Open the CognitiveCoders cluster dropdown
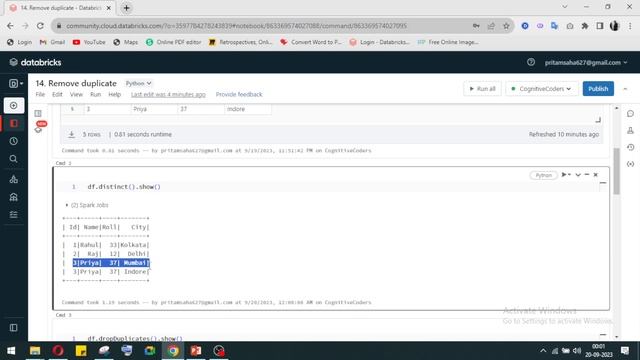The width and height of the screenshot is (640, 360). [542, 89]
